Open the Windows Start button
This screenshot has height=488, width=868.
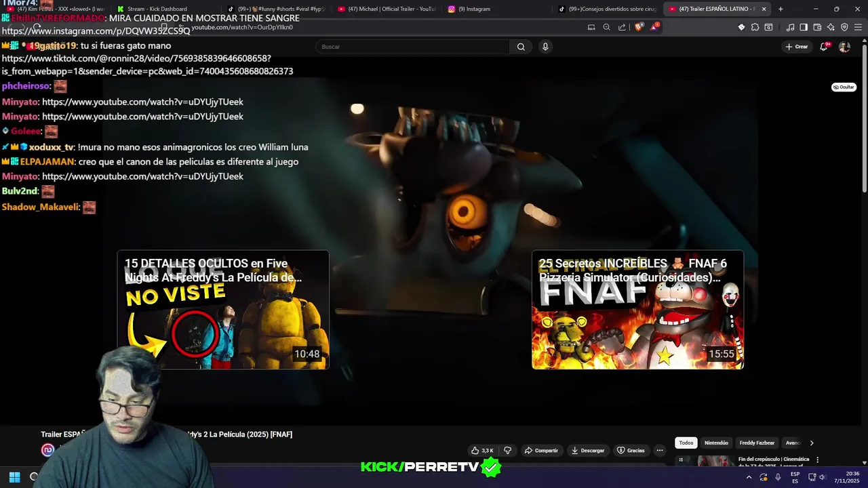click(x=14, y=476)
